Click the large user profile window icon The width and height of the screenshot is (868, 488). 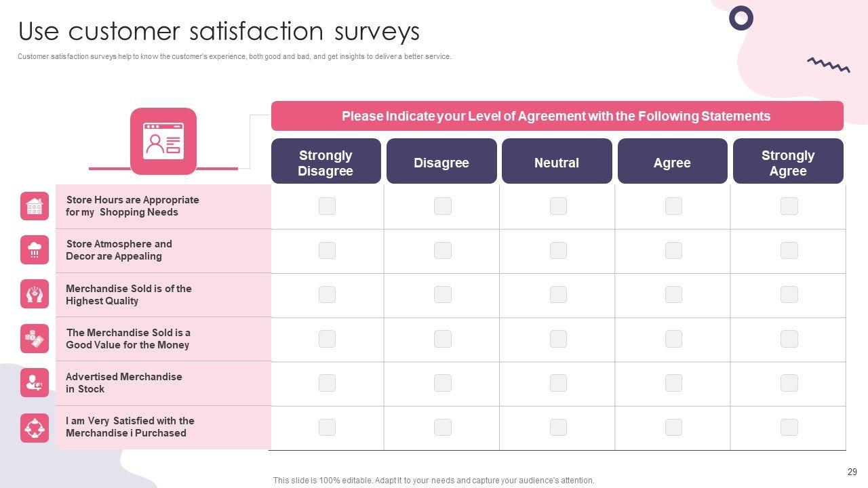pos(163,141)
